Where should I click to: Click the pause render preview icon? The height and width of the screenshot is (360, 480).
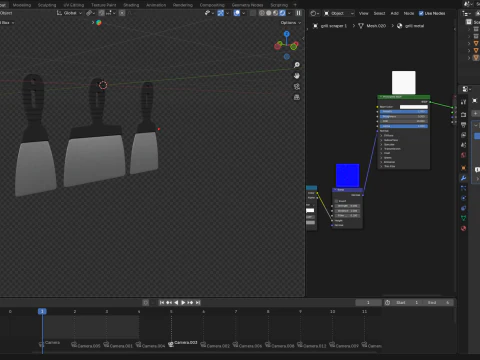298,13
